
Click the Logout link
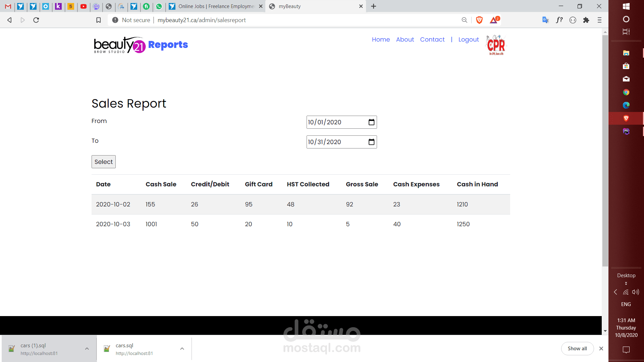pyautogui.click(x=468, y=40)
